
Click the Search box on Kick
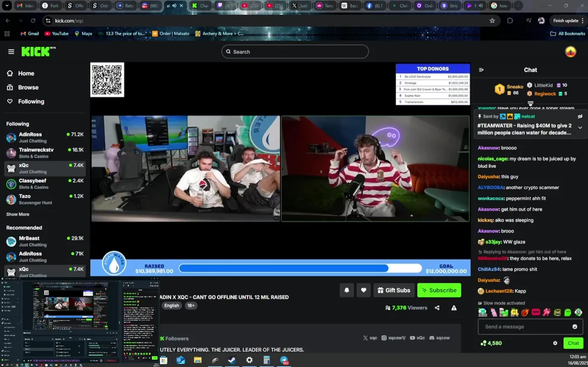(295, 52)
